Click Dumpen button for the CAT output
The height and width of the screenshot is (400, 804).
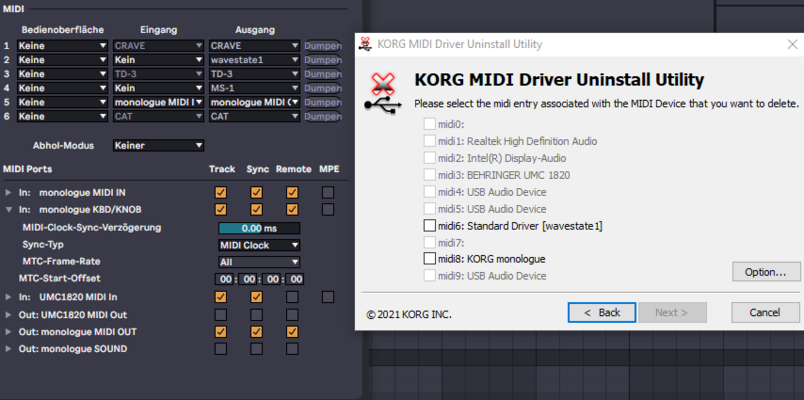click(323, 116)
